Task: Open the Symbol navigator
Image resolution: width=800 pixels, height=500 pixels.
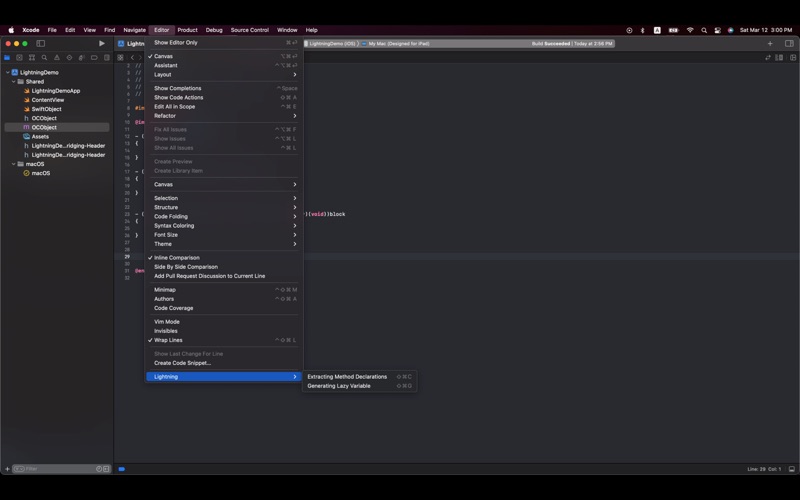Action: (32, 58)
